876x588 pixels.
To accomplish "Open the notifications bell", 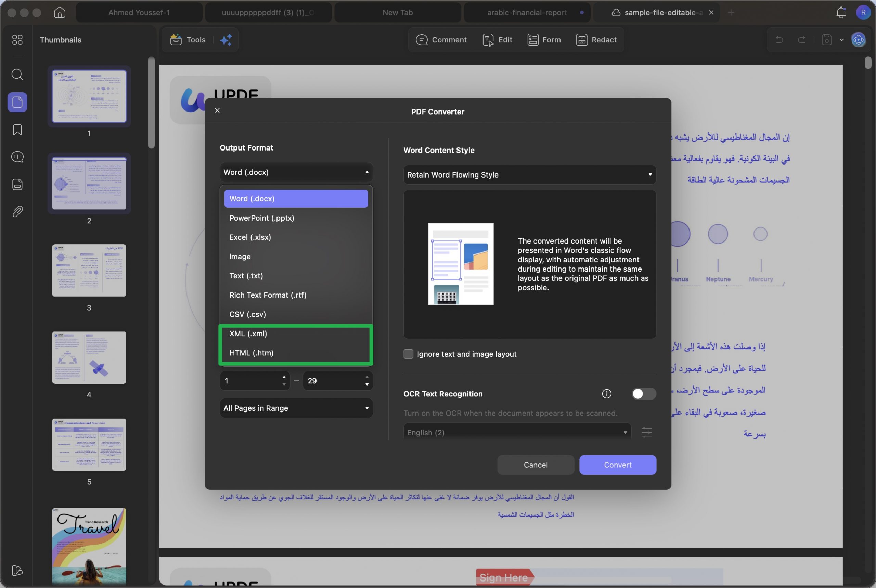I will tap(841, 12).
